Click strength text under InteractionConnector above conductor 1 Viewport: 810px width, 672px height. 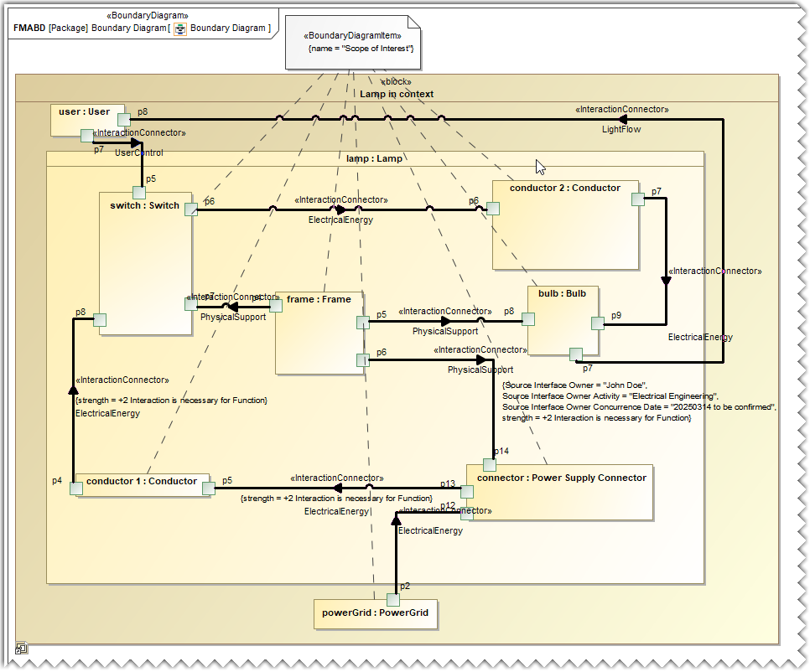[x=171, y=401]
